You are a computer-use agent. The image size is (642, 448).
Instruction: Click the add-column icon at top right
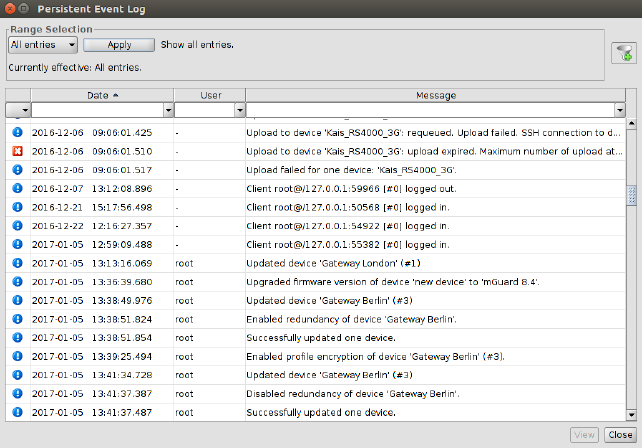coord(622,54)
